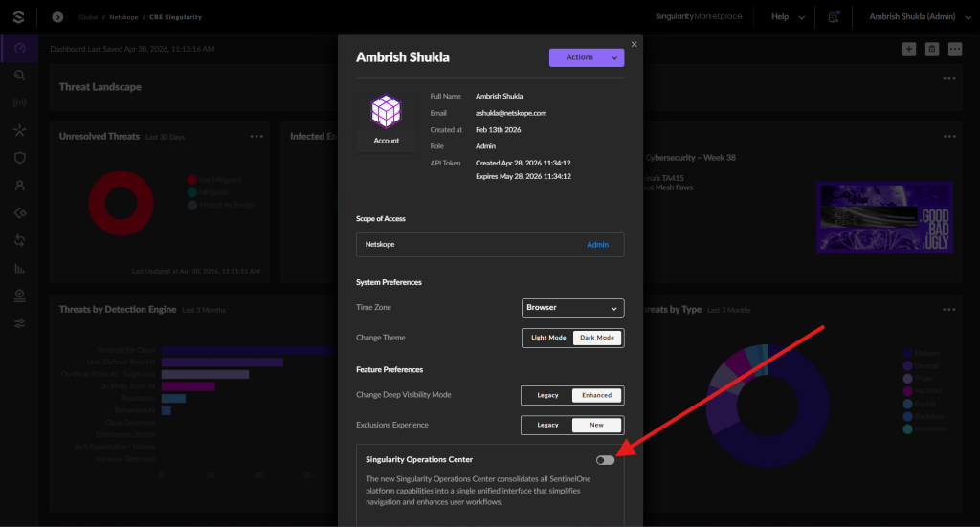Viewport: 980px width, 527px height.
Task: Click Cybersecurity – Week 38 headline text
Action: 691,158
